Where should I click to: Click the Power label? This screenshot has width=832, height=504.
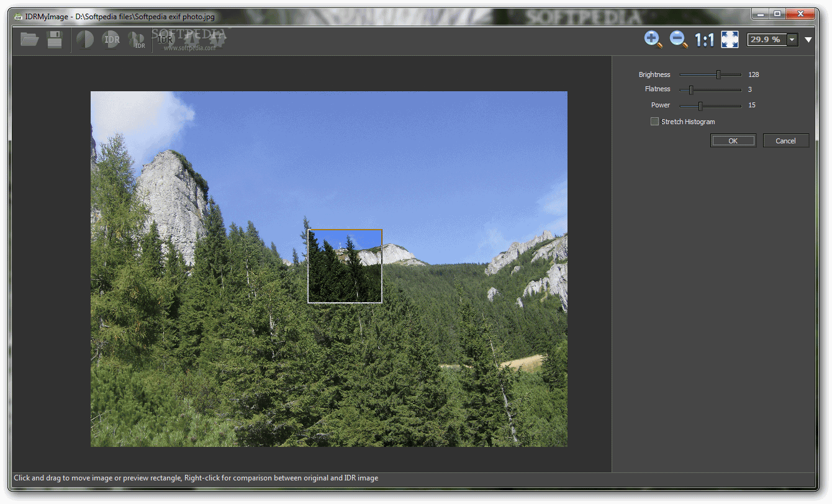pos(661,105)
